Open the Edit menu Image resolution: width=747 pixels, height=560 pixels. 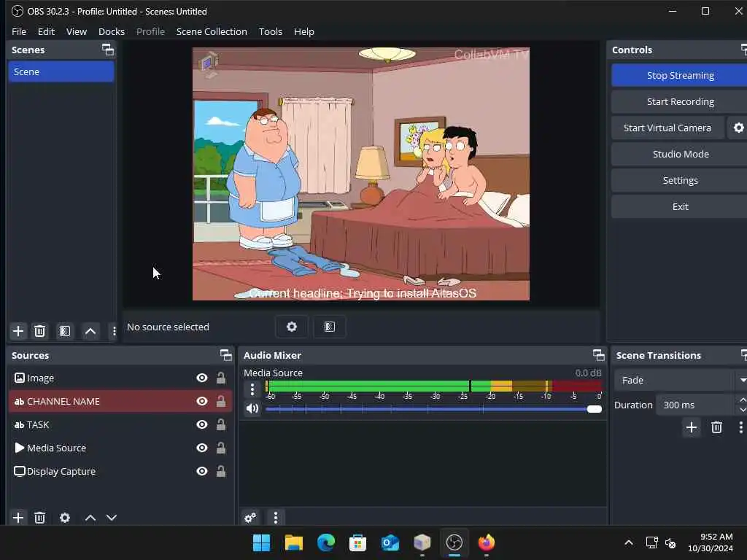46,31
